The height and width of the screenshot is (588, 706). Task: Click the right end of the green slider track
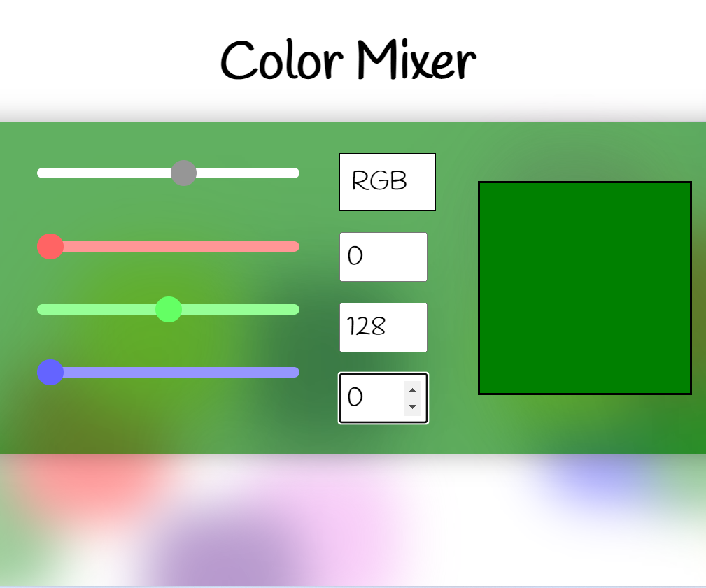tap(295, 309)
